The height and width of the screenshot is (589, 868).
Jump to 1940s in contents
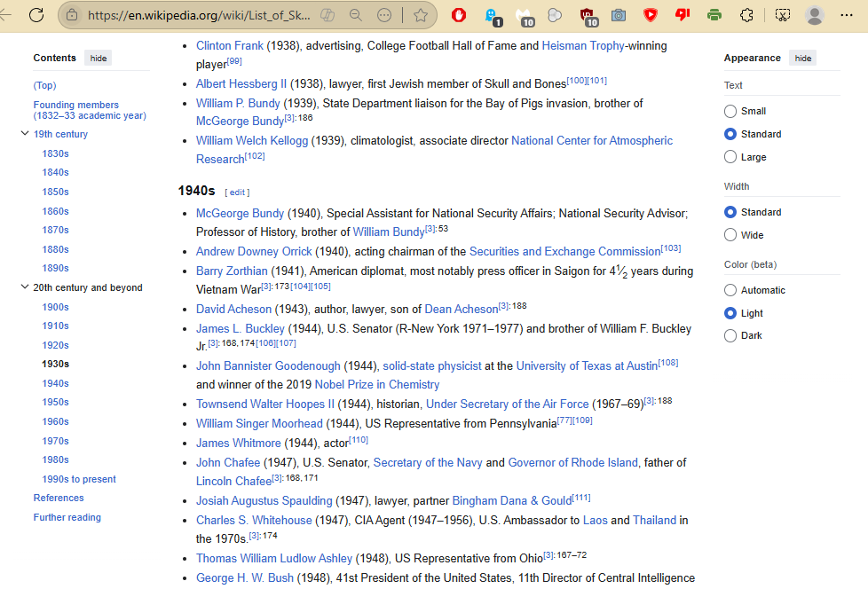click(55, 382)
